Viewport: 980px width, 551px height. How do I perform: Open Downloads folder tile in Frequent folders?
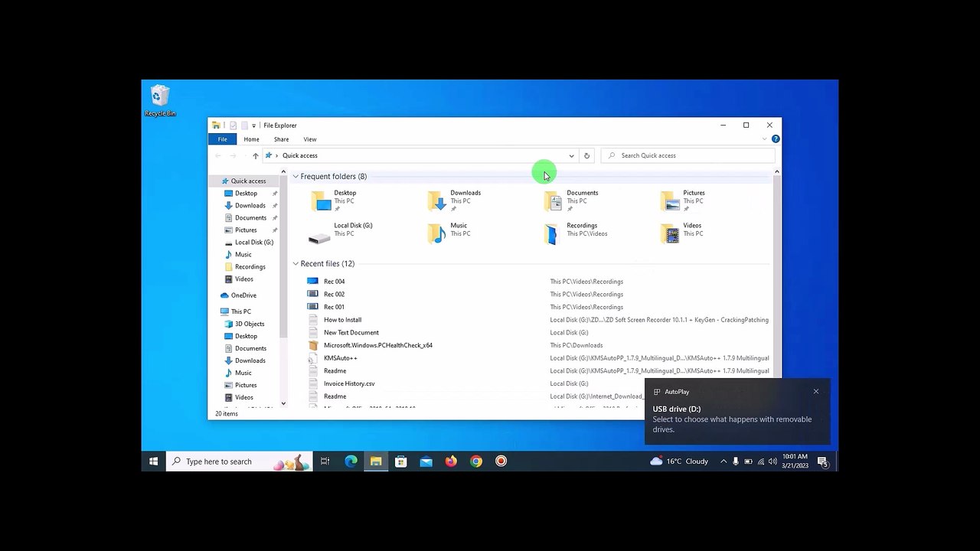tap(454, 201)
